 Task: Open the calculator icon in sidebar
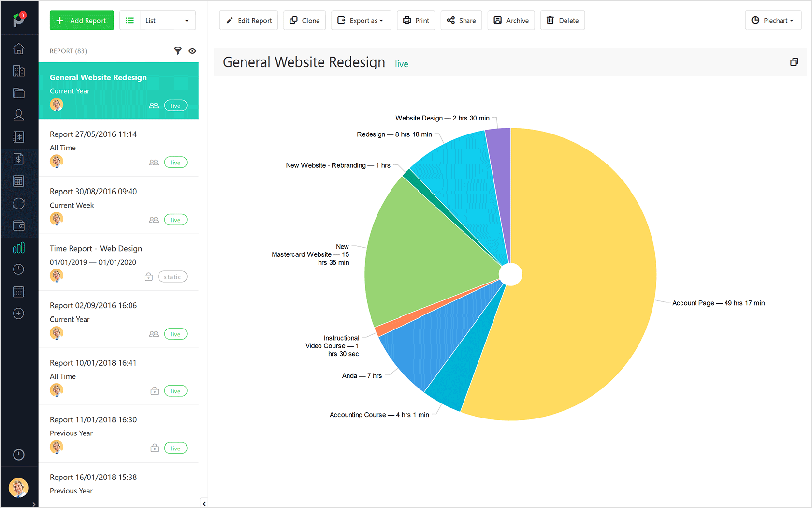[18, 180]
